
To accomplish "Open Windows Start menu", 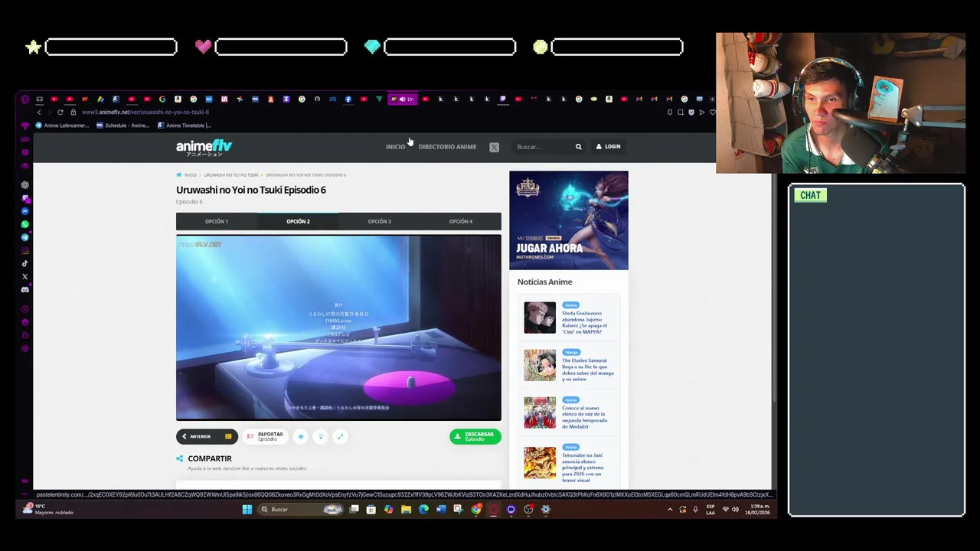I will click(x=247, y=510).
